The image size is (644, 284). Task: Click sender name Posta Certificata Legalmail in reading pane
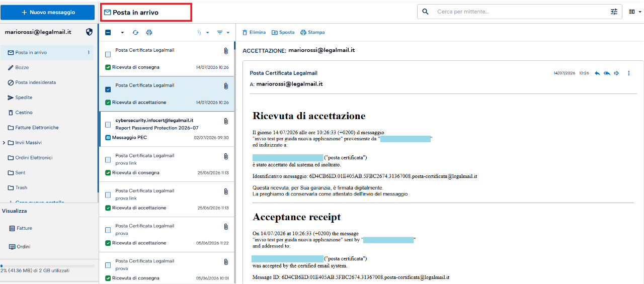click(283, 73)
